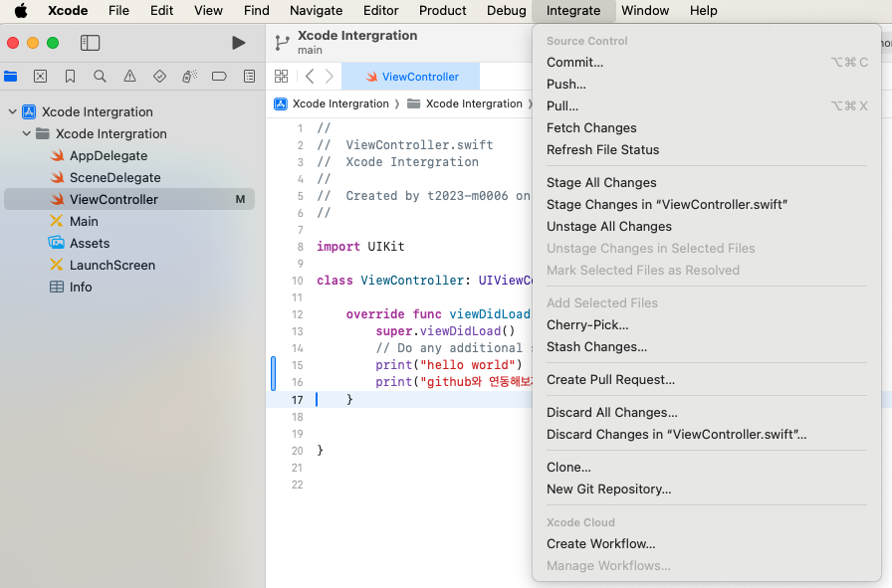
Task: Click the branch icon beside project title
Action: 282,43
